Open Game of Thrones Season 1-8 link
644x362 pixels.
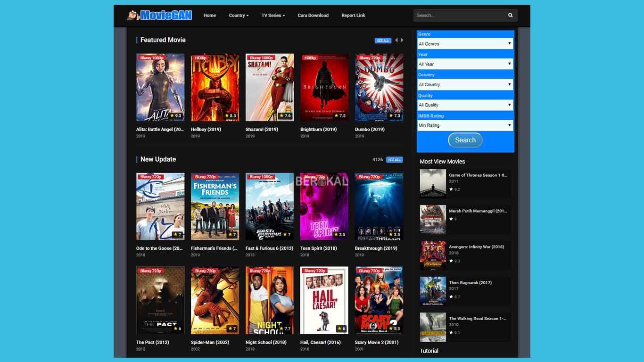tap(478, 175)
